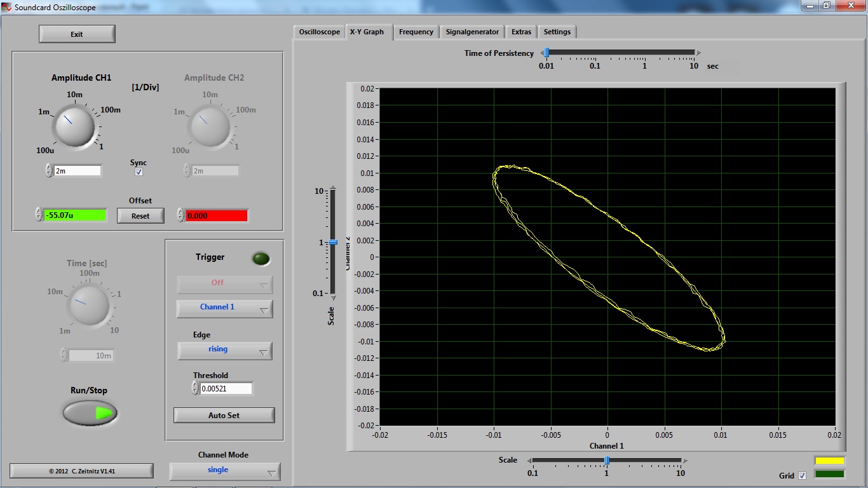Disable the Grid checkbox

pyautogui.click(x=802, y=475)
